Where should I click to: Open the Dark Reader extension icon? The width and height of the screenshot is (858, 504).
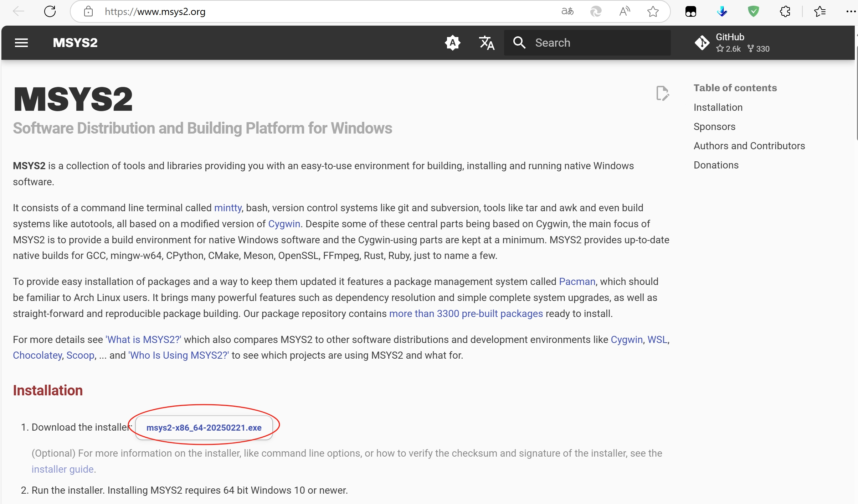coord(691,11)
